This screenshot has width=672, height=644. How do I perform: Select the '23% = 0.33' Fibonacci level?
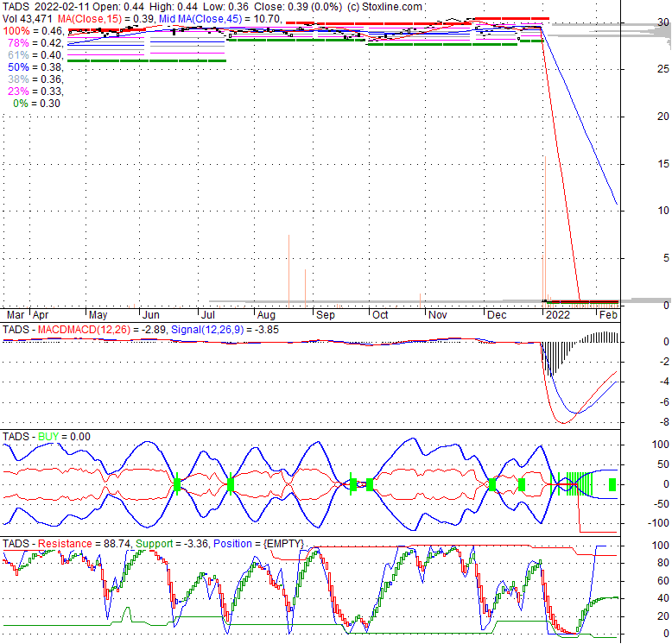(35, 92)
